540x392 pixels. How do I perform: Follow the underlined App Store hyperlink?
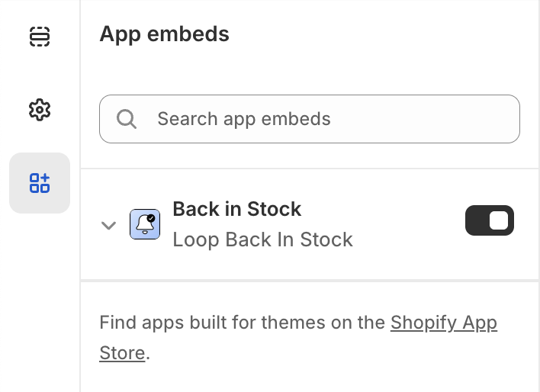pos(443,323)
